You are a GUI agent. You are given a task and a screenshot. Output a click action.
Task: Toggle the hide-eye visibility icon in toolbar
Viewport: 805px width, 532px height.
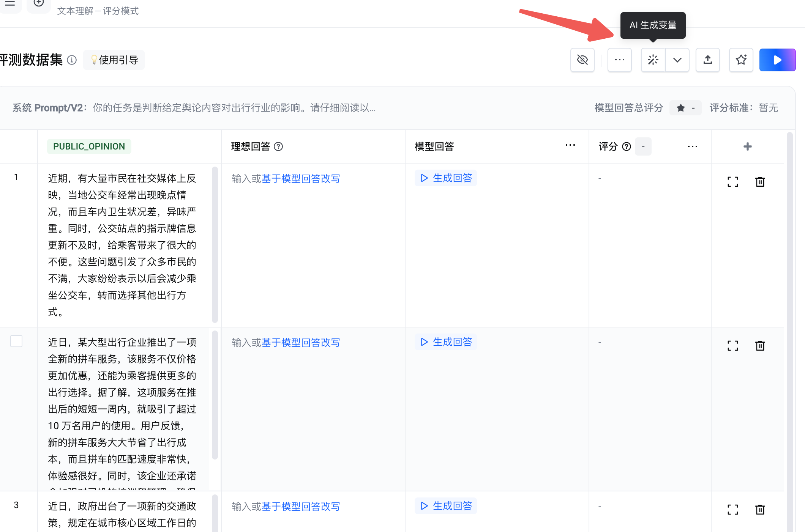tap(582, 60)
